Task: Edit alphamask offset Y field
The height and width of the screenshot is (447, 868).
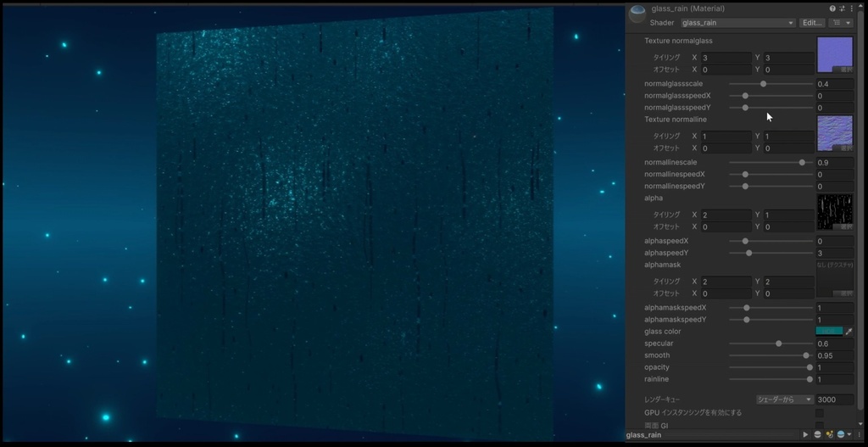Action: (788, 293)
